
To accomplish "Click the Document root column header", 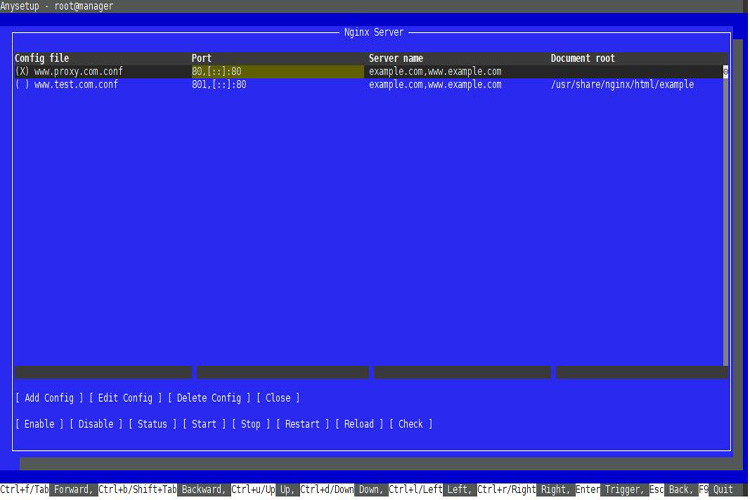I will (583, 58).
